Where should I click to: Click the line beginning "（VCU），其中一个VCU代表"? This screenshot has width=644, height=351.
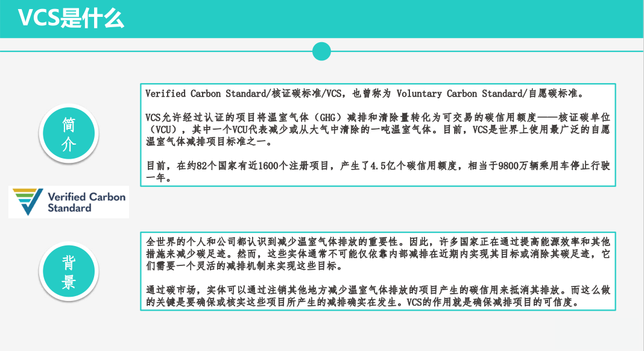click(378, 130)
